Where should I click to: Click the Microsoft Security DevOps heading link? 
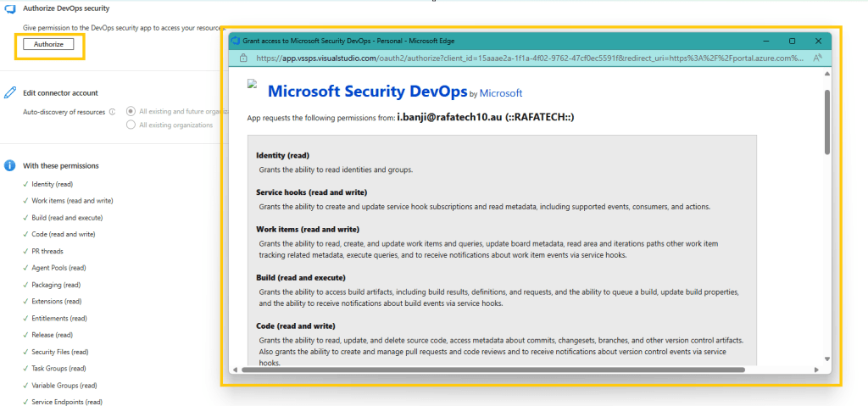[x=366, y=91]
